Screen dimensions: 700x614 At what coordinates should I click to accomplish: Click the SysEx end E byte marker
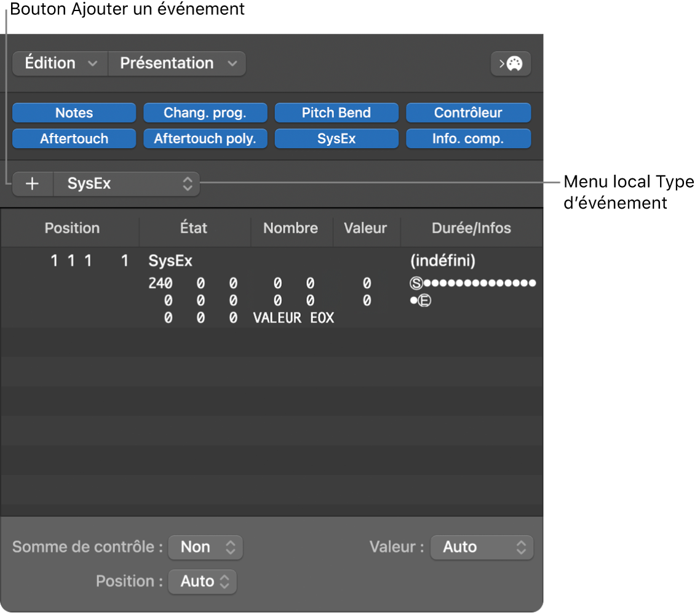[424, 301]
